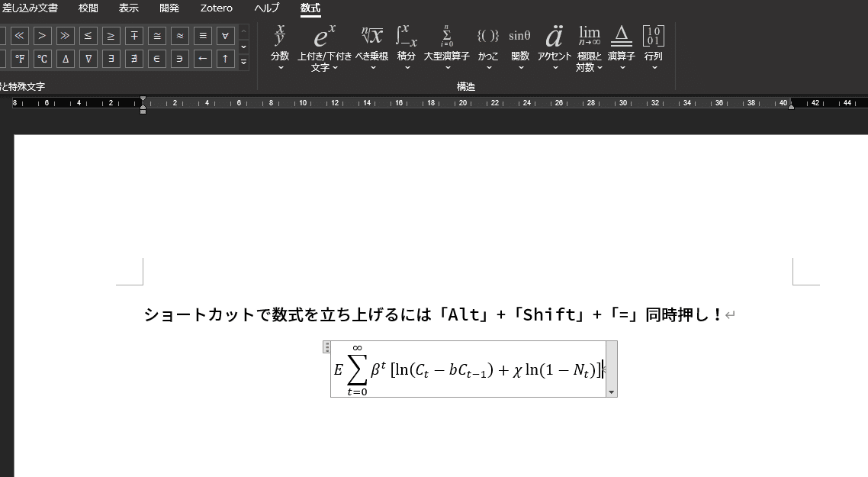Insert the degrees Celsius °C symbol
This screenshot has width=868, height=477.
[43, 59]
